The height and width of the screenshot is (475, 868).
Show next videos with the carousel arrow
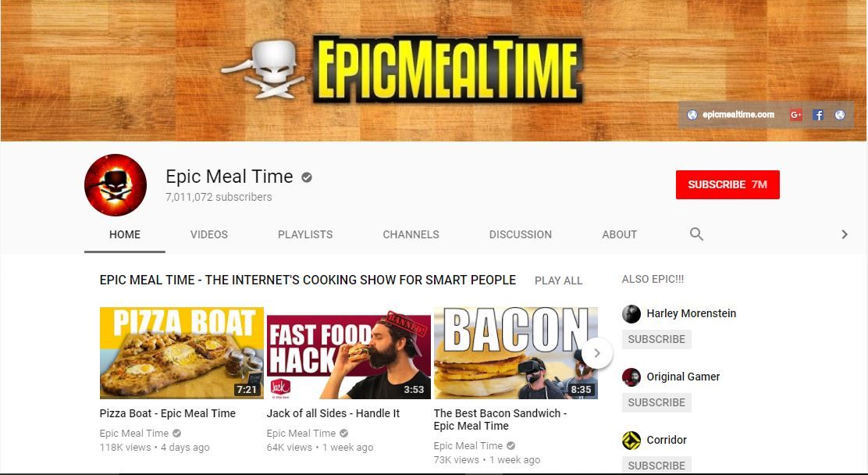(596, 353)
